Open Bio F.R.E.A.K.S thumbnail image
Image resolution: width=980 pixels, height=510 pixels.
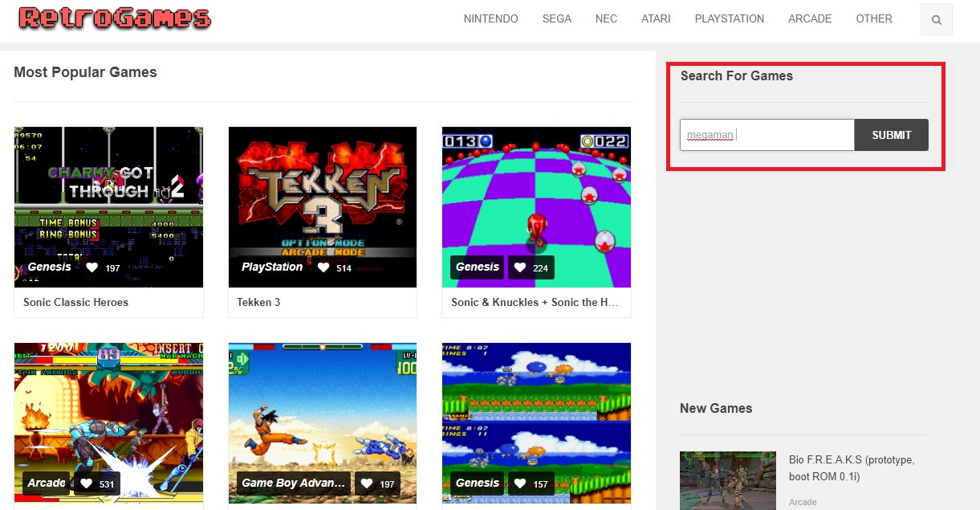click(727, 480)
